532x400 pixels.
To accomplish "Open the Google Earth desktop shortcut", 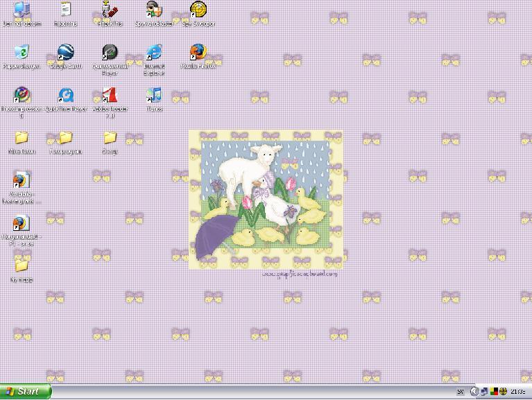I will (x=66, y=53).
